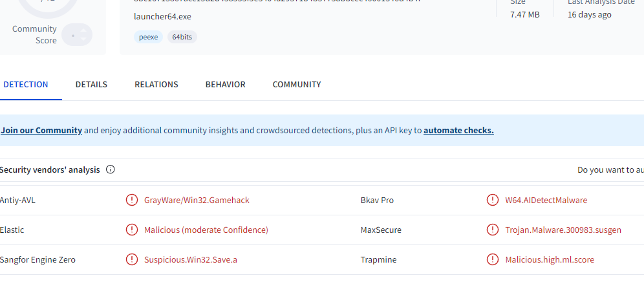Click the alert icon for Antiy-AVL detection

131,201
